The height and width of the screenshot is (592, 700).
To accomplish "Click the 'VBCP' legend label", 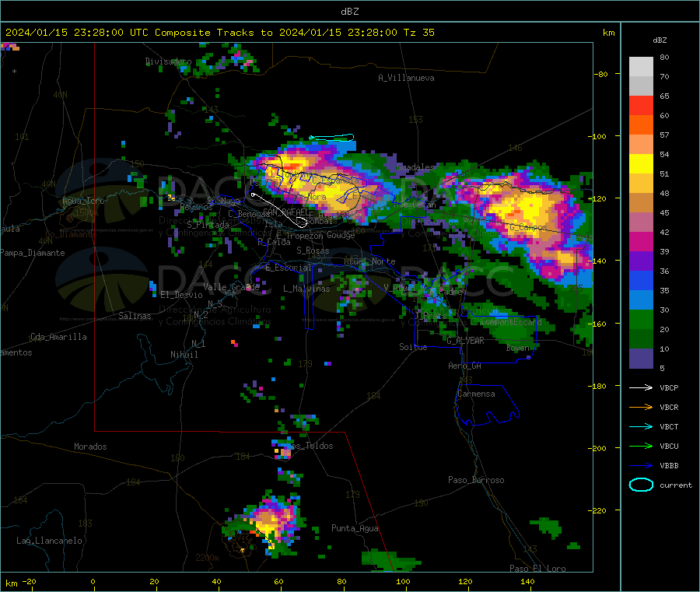I will (x=669, y=387).
